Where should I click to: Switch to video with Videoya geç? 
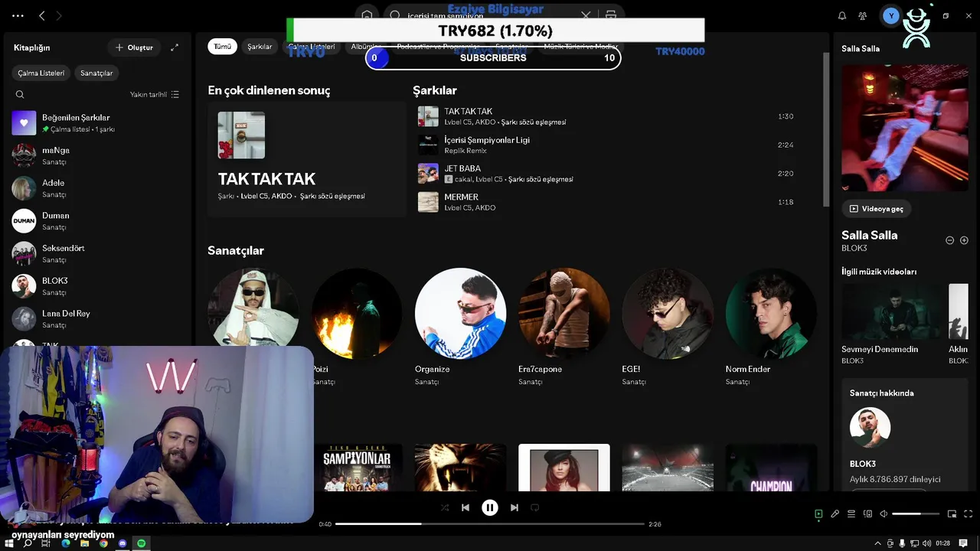point(876,209)
